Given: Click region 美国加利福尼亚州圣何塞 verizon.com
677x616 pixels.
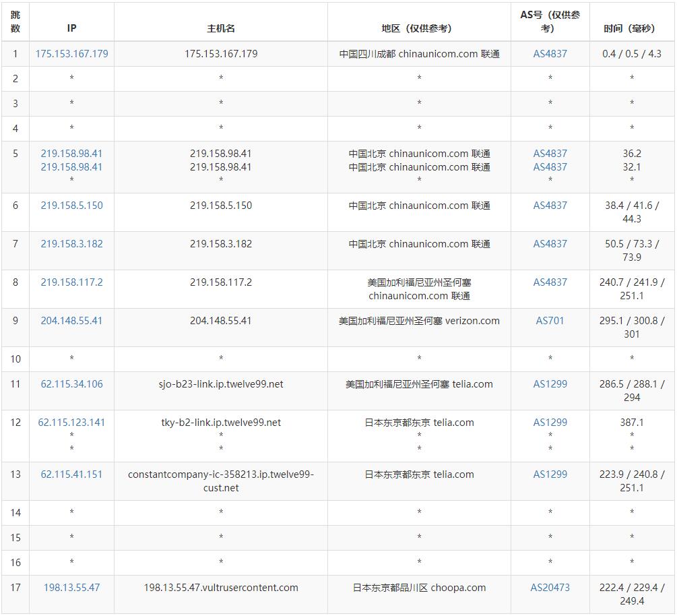Looking at the screenshot, I should click(419, 321).
